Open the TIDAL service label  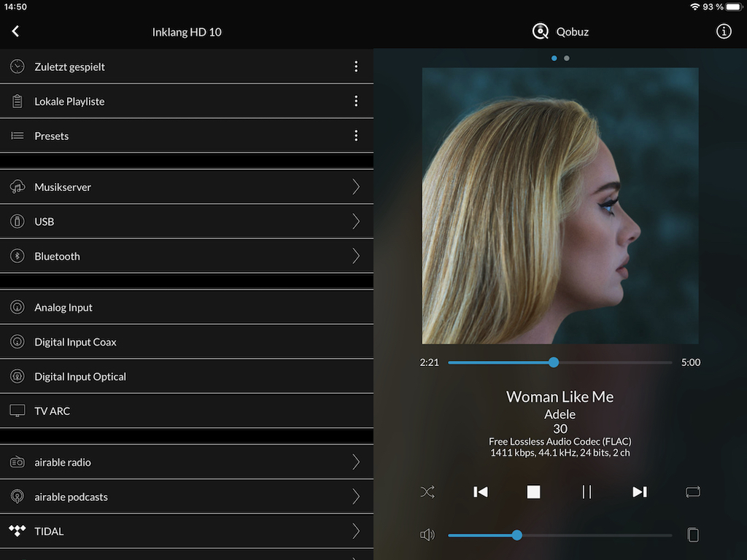tap(49, 532)
